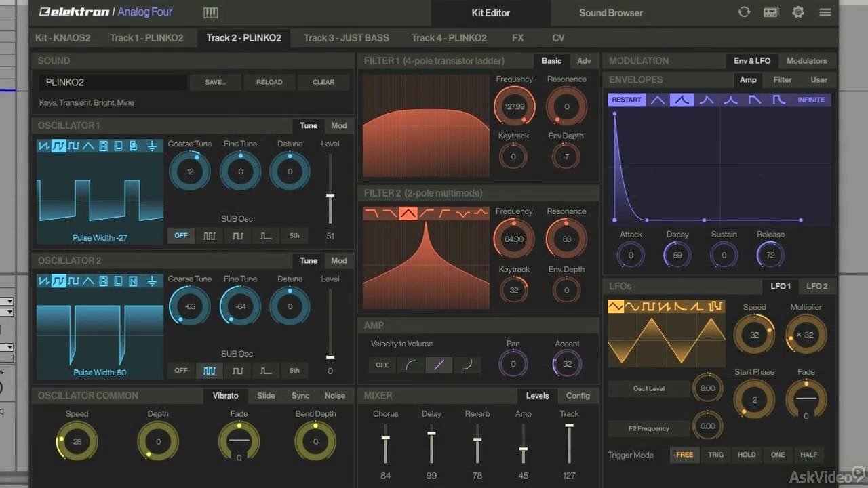Open hamburger menu in header

pos(825,12)
